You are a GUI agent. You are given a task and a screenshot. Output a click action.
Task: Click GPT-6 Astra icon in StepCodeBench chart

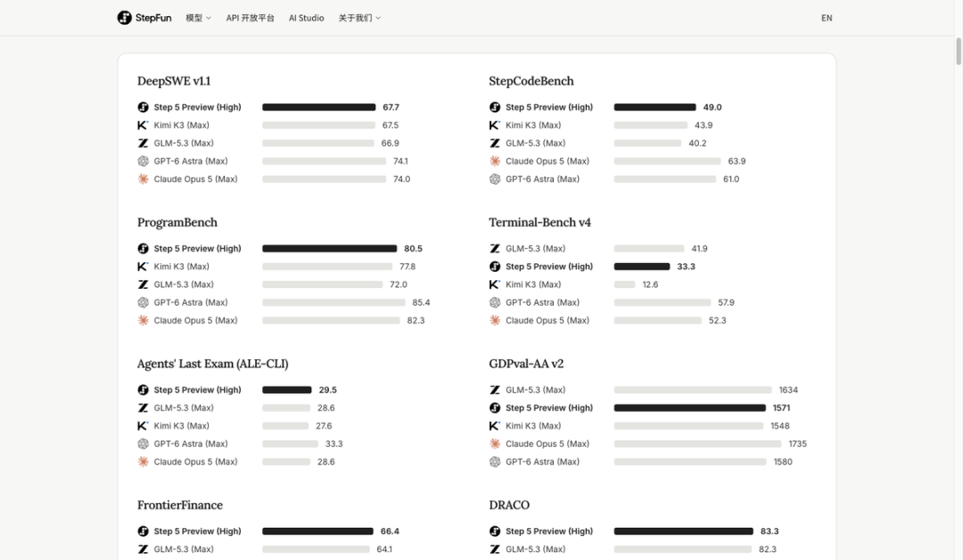[495, 178]
